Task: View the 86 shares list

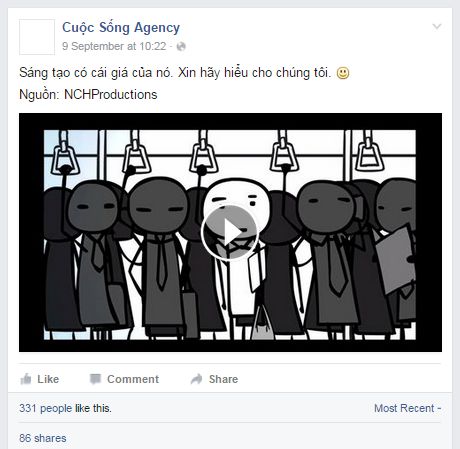Action: click(x=43, y=438)
